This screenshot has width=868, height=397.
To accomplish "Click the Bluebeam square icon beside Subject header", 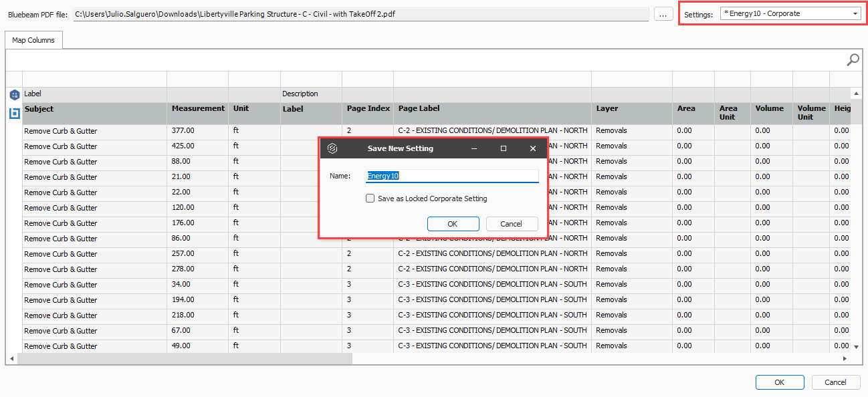I will (x=14, y=114).
